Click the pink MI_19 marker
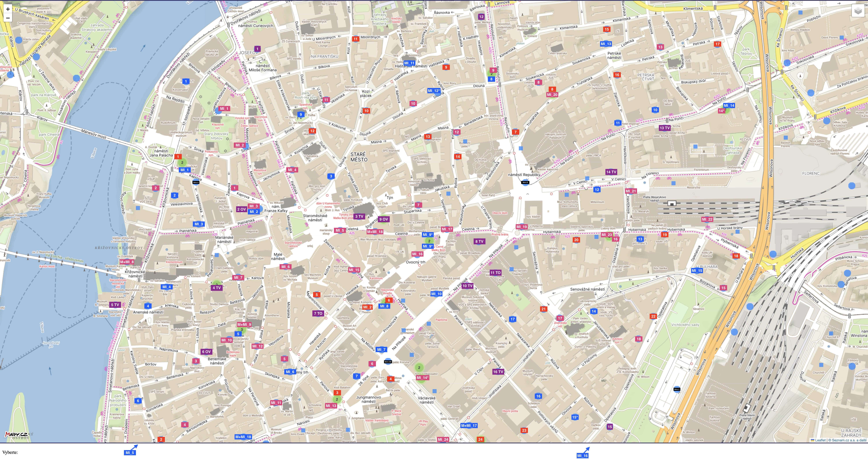This screenshot has width=868, height=459. point(522,227)
